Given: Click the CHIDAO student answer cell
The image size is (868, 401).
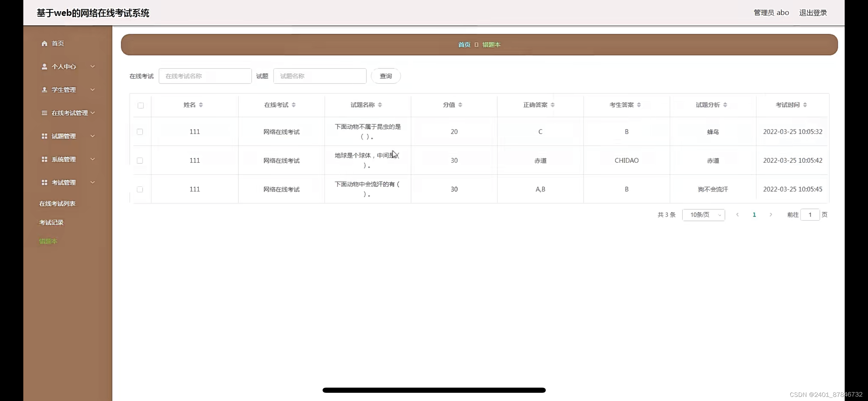Looking at the screenshot, I should [627, 160].
